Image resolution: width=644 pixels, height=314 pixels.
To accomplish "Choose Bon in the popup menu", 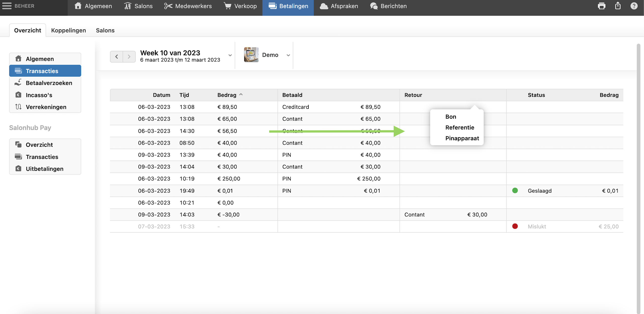I will (451, 117).
